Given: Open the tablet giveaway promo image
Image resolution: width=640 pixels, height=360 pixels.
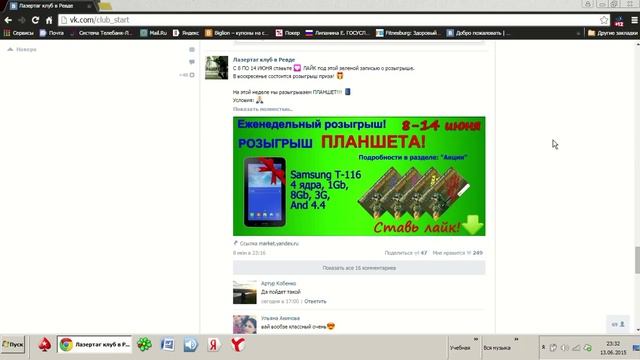Looking at the screenshot, I should point(359,176).
